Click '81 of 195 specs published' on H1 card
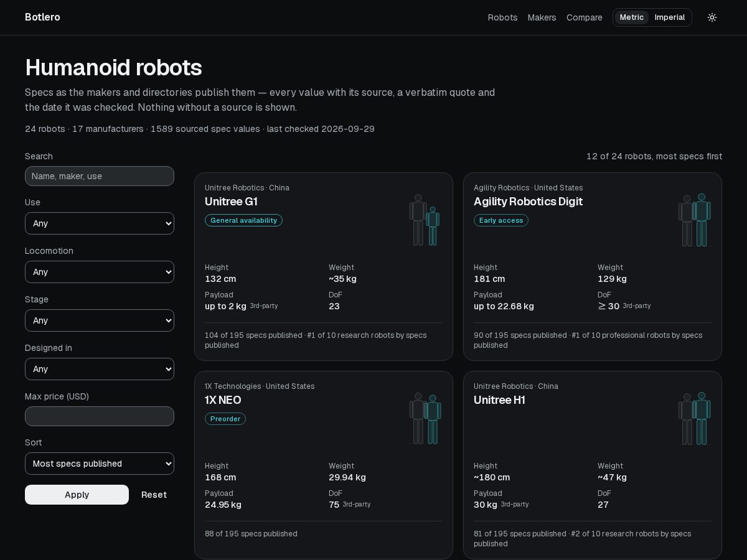 coord(520,534)
